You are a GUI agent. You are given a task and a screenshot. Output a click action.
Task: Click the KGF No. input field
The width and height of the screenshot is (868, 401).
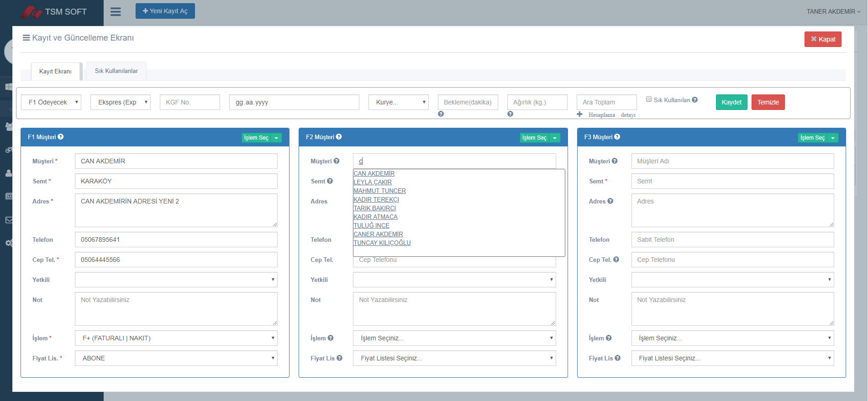(x=190, y=102)
